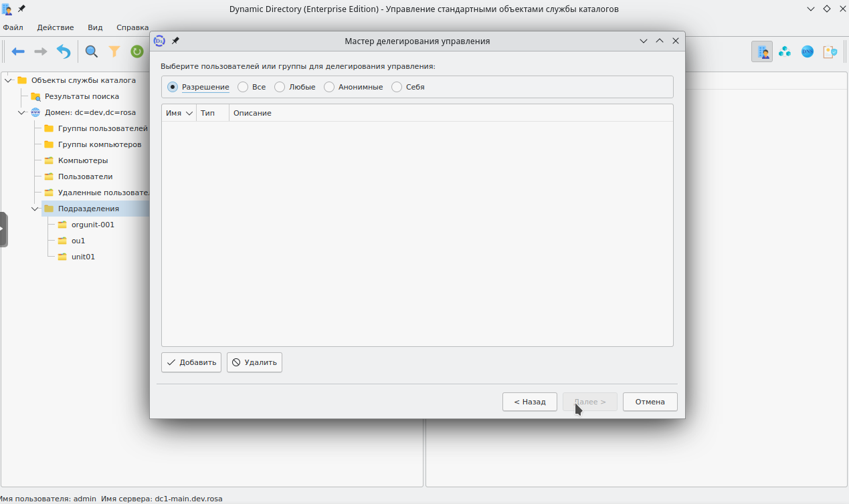
Task: Open the "Файл" menu
Action: tap(13, 27)
